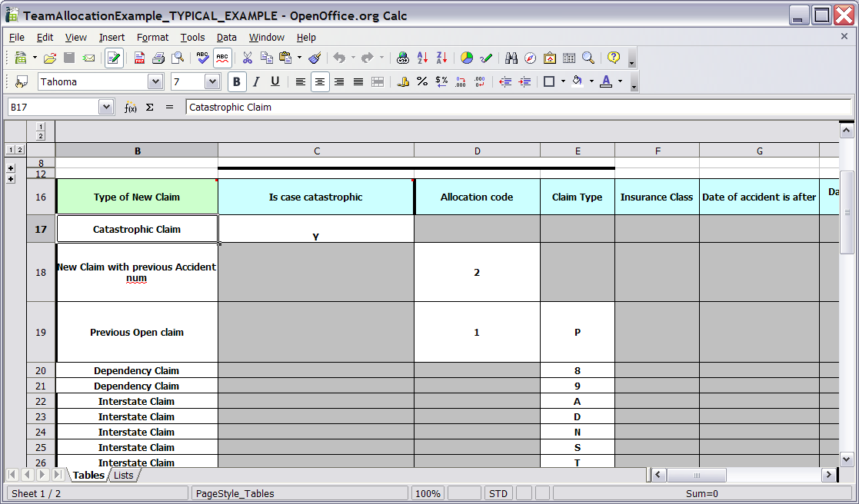The image size is (859, 504).
Task: Apply percent number format
Action: coord(422,81)
